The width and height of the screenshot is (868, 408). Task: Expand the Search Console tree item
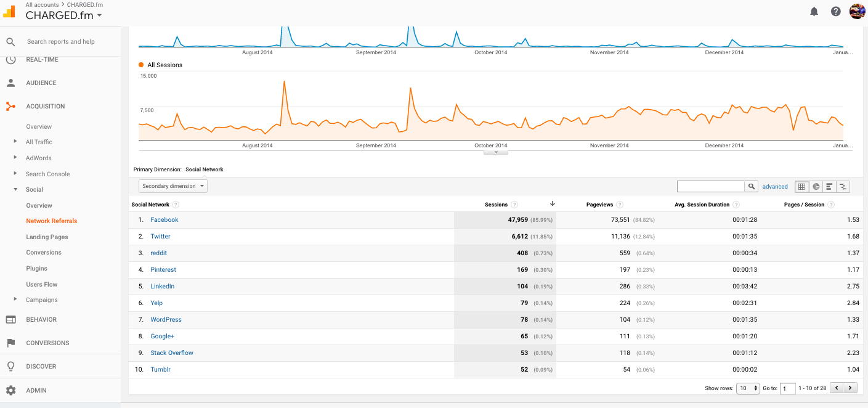click(x=15, y=174)
